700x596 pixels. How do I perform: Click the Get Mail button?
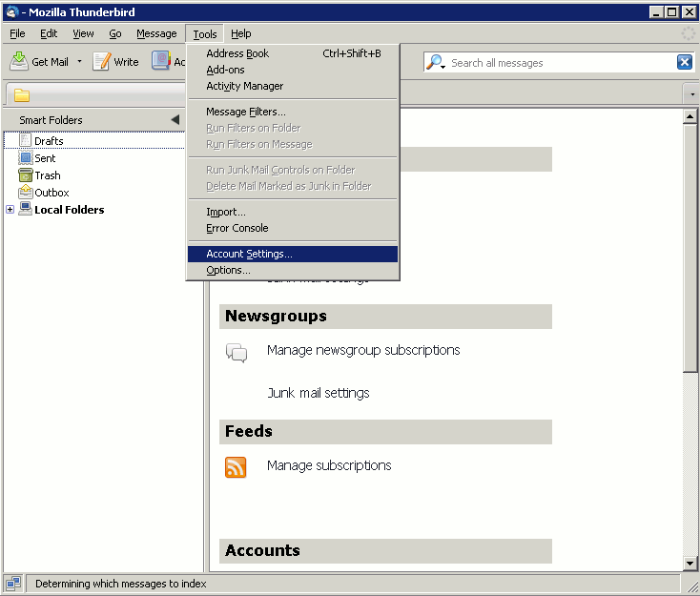click(40, 62)
